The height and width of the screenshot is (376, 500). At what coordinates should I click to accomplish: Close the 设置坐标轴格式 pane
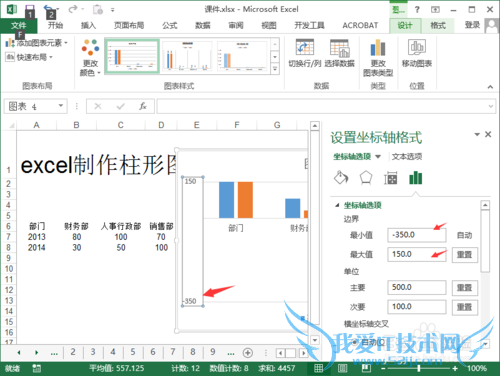[x=488, y=134]
